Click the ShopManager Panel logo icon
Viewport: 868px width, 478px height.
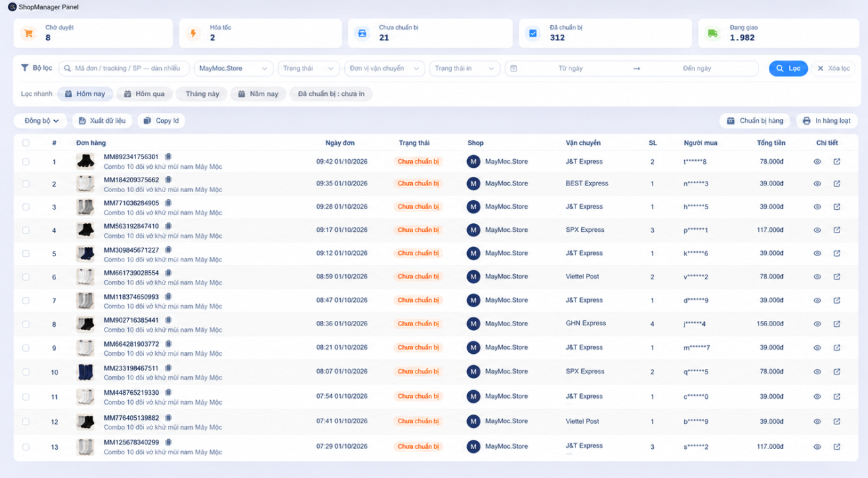pos(12,6)
